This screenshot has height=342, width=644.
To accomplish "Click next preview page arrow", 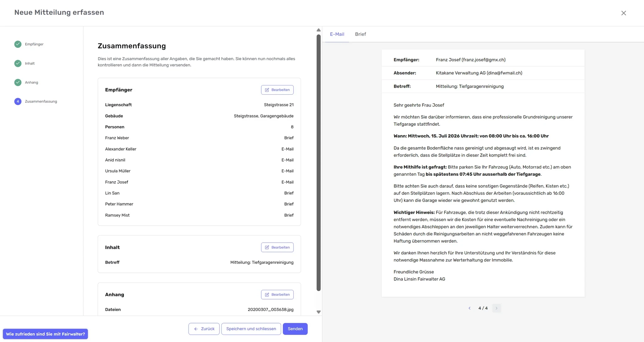I will [x=497, y=308].
